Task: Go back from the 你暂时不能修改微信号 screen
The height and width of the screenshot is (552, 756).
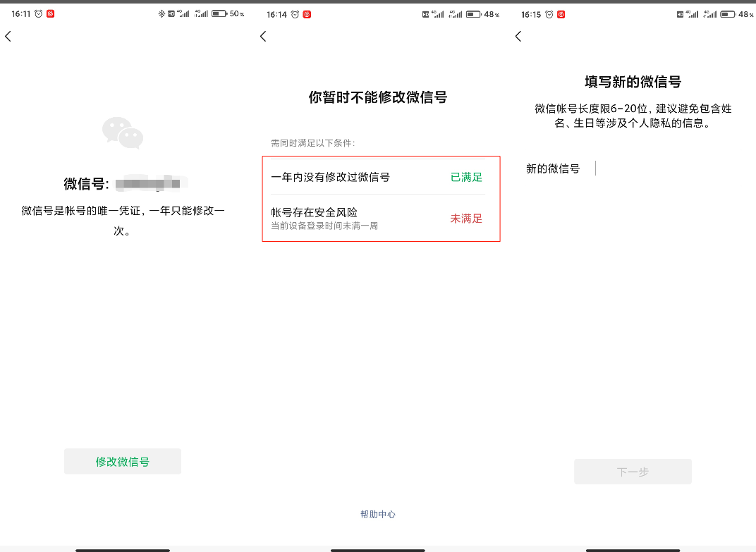Action: [263, 37]
